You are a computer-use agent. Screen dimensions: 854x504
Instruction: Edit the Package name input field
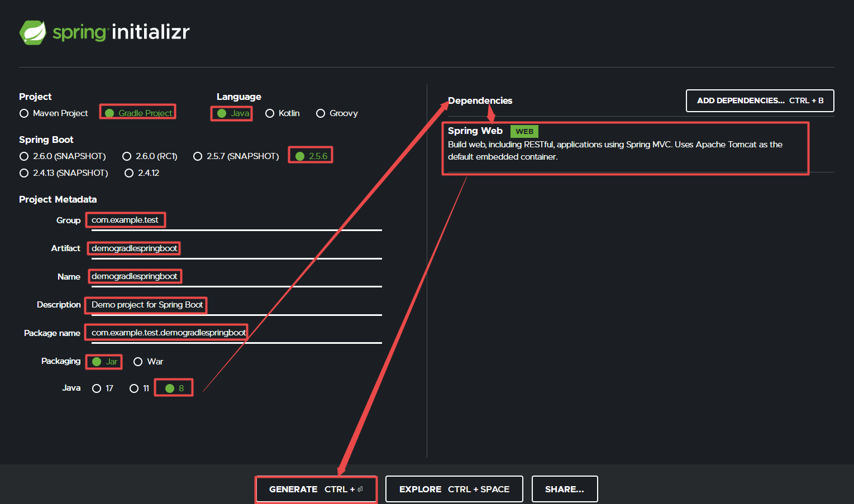coord(237,333)
